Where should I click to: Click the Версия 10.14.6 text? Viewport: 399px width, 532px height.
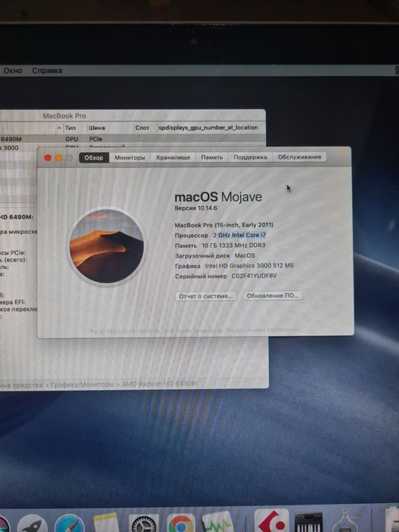coord(196,208)
